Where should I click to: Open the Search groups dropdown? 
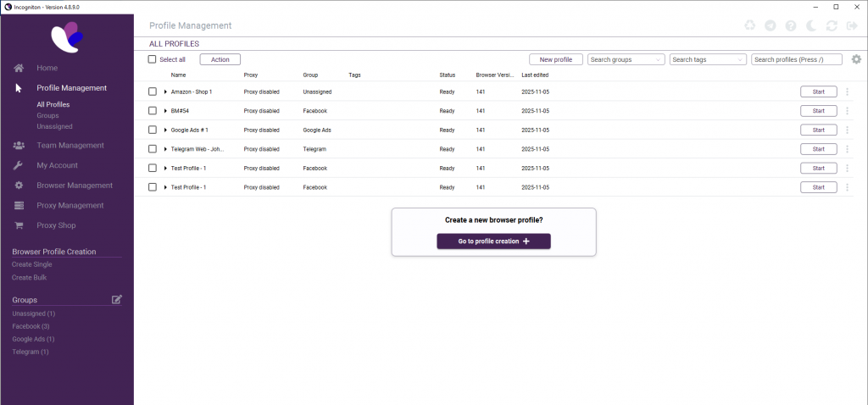coord(626,59)
